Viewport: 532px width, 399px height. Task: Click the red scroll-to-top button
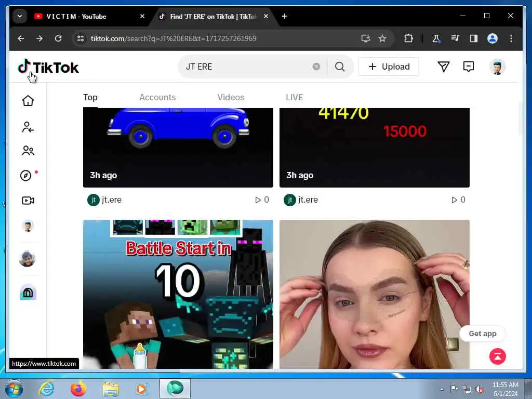pos(498,356)
